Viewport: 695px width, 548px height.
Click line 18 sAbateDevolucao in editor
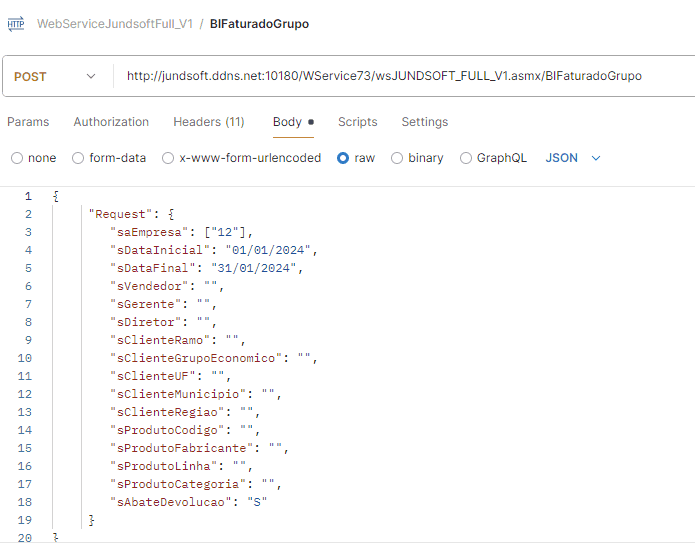pos(188,502)
